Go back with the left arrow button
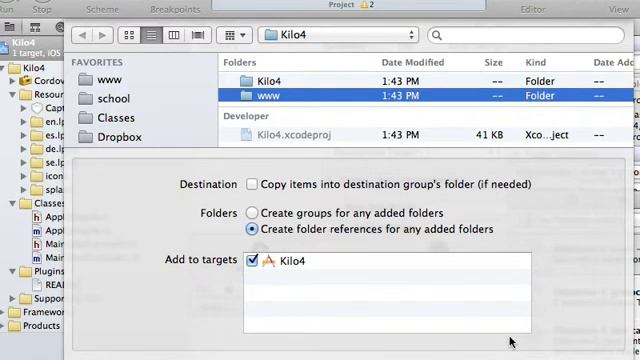The image size is (640, 360). pyautogui.click(x=82, y=36)
